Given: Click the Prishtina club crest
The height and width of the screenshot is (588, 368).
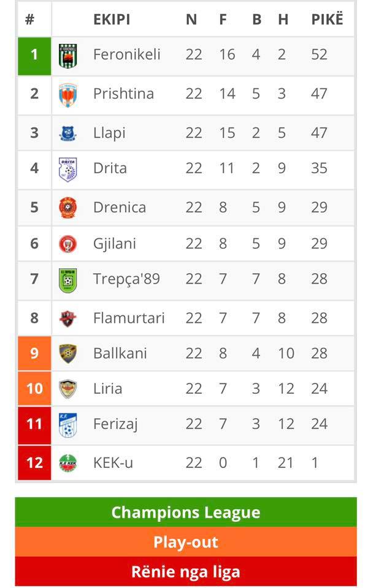Looking at the screenshot, I should [x=68, y=96].
